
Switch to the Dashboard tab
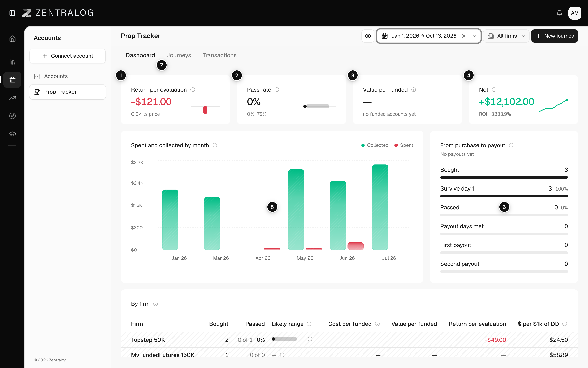[140, 55]
